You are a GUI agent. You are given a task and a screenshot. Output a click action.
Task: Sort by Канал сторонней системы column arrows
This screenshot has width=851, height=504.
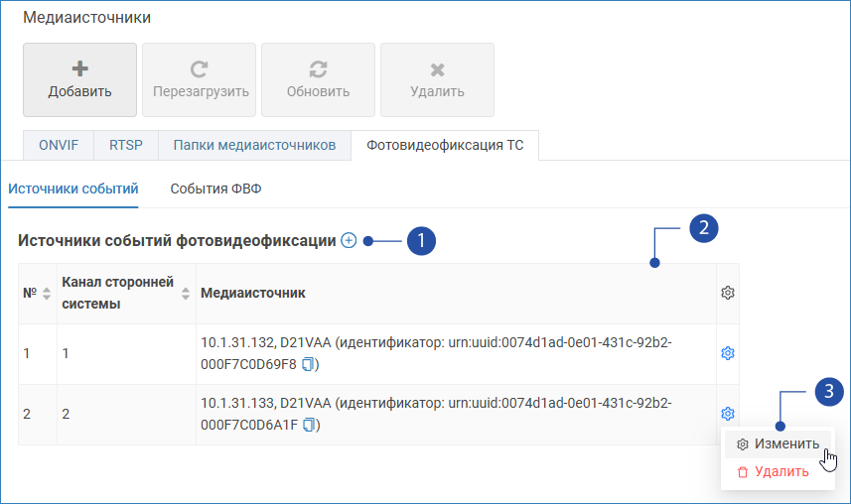point(184,294)
